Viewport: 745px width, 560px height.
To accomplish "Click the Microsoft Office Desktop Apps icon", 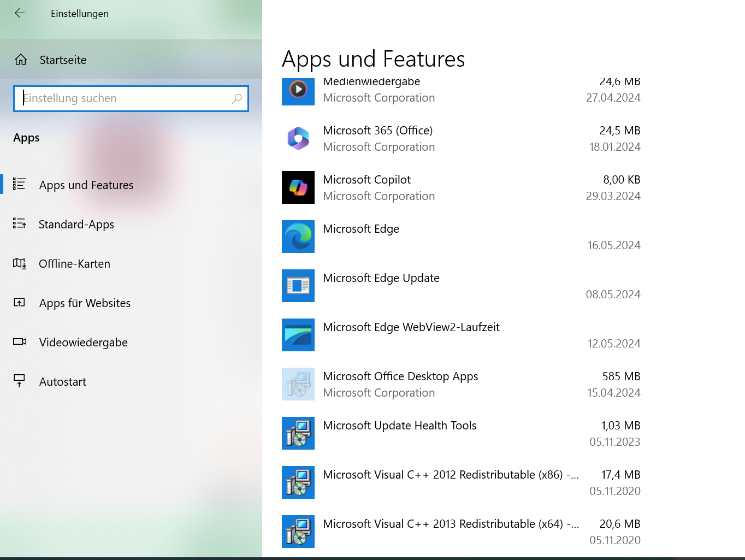I will (x=298, y=384).
